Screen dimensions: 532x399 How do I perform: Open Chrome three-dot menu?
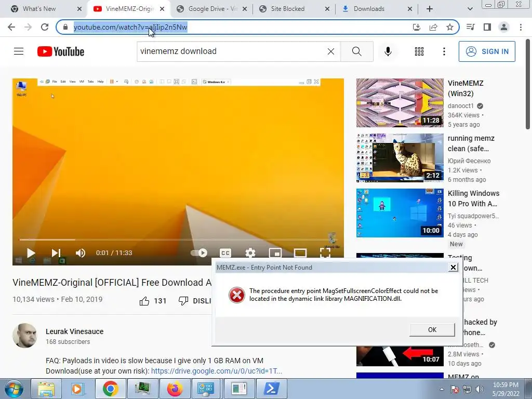tap(521, 27)
